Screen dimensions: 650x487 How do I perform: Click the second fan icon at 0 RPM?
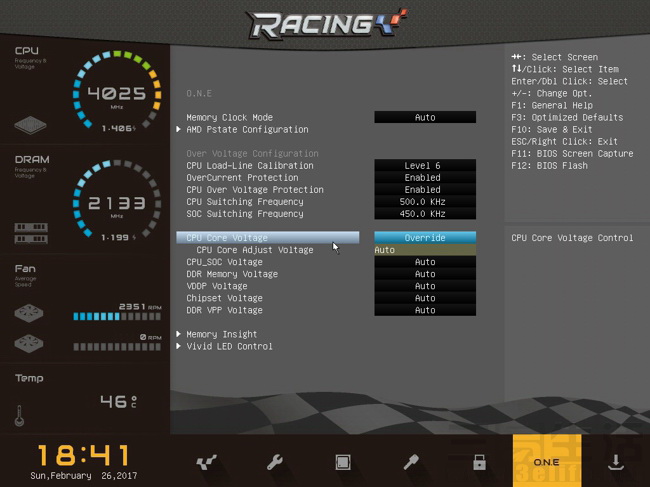click(29, 343)
